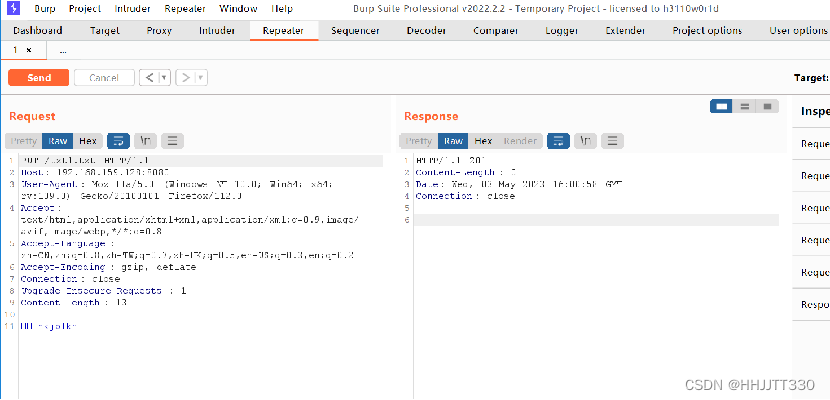
Task: Close Repeater tab 1 with the x
Action: tap(29, 50)
